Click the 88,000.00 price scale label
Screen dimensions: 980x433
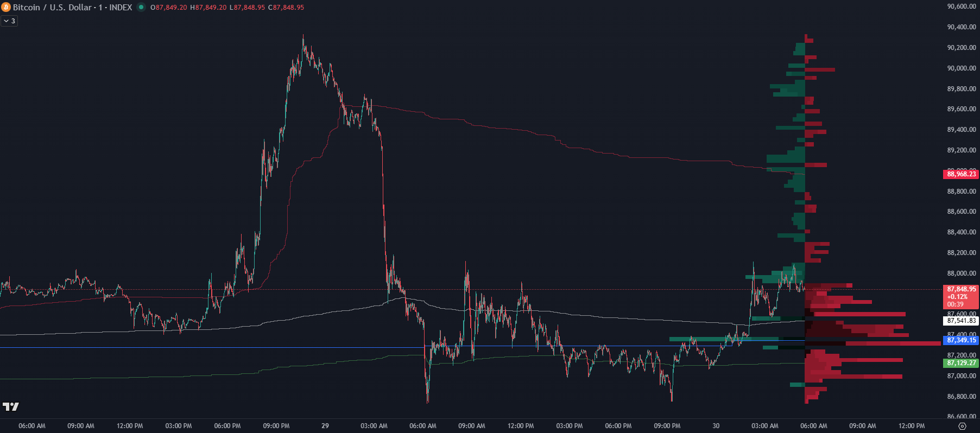click(x=962, y=273)
